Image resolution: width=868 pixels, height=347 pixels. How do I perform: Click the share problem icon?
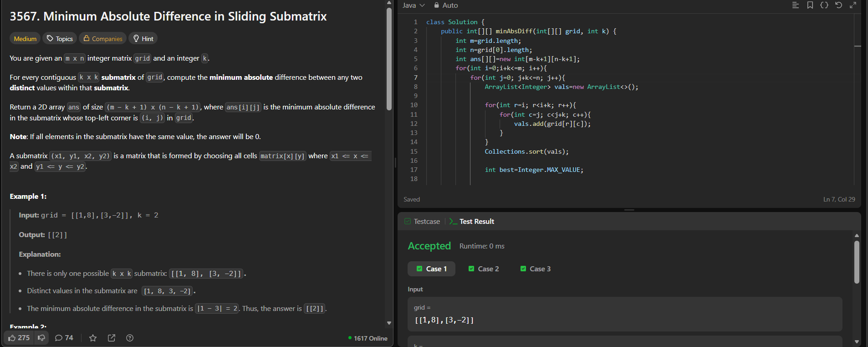click(111, 338)
